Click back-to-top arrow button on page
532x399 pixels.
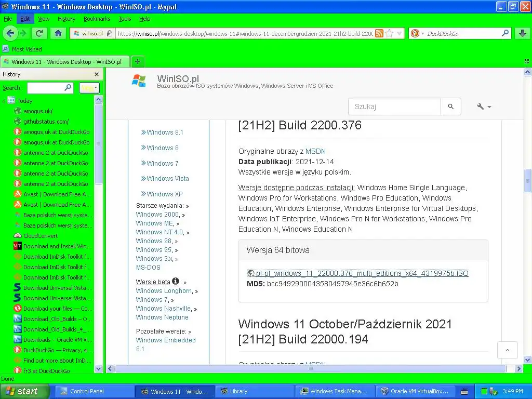[507, 350]
